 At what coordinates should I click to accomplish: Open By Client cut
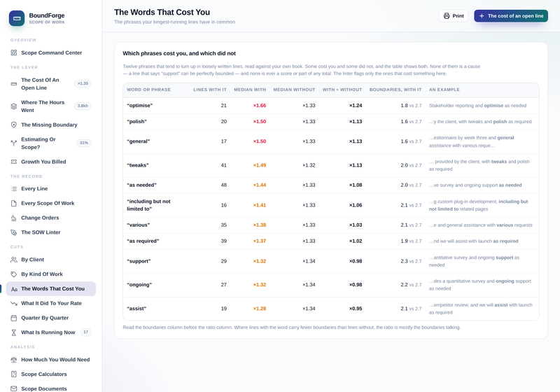[50, 260]
